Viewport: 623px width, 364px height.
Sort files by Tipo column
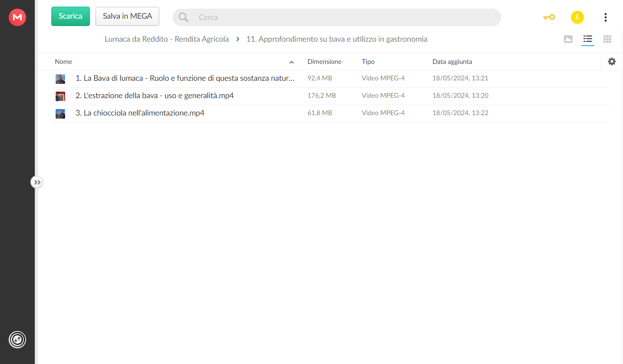[x=368, y=62]
